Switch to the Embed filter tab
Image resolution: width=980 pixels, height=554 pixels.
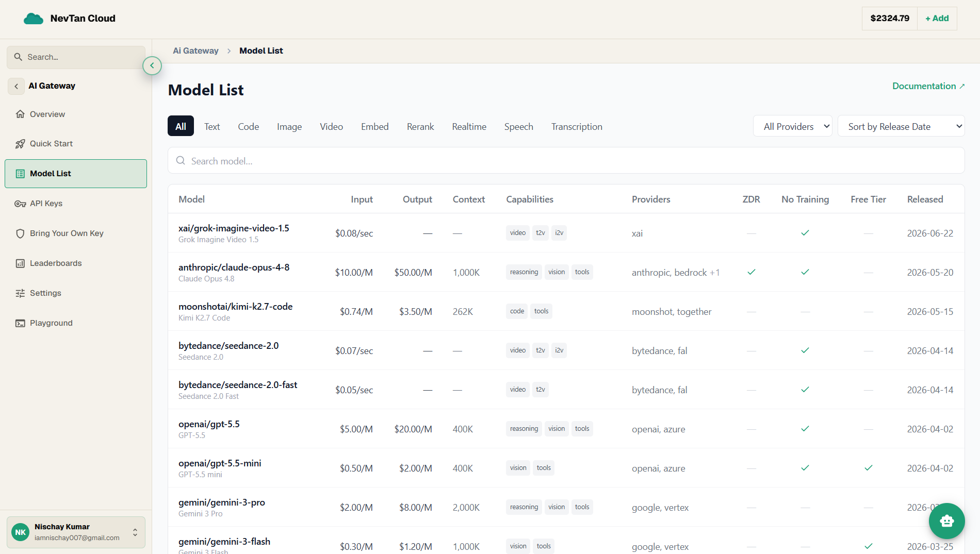[375, 126]
